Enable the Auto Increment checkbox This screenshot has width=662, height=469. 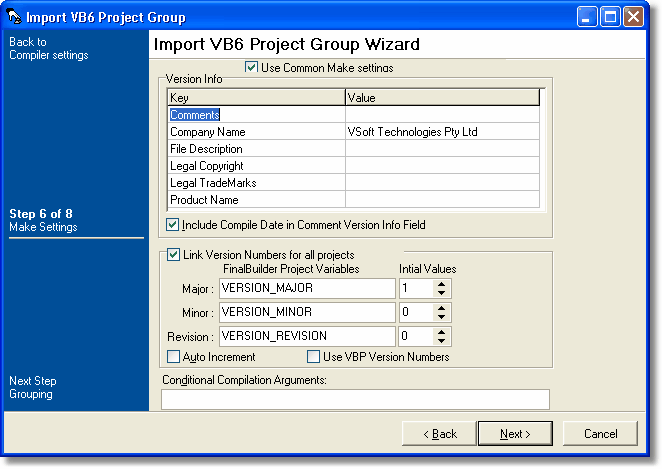[x=173, y=357]
